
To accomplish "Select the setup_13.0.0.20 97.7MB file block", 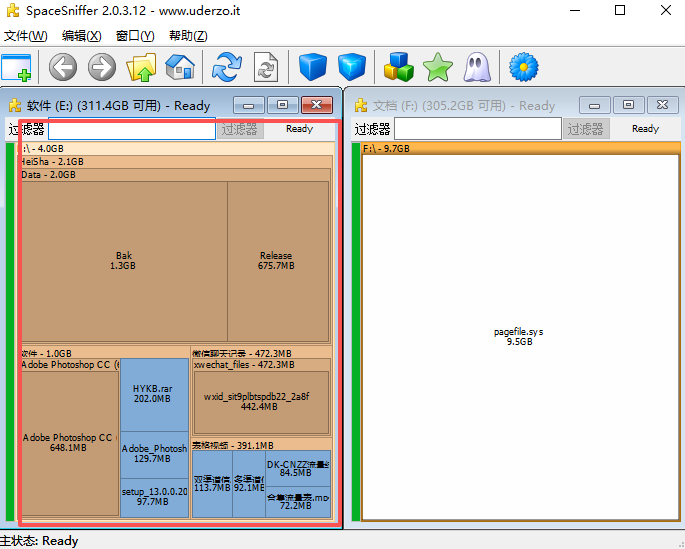I will 154,498.
